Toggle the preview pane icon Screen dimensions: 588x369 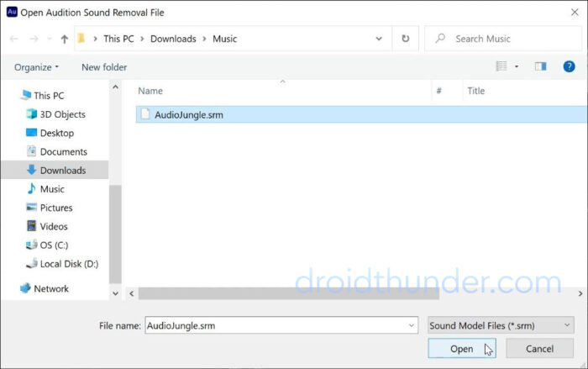540,66
